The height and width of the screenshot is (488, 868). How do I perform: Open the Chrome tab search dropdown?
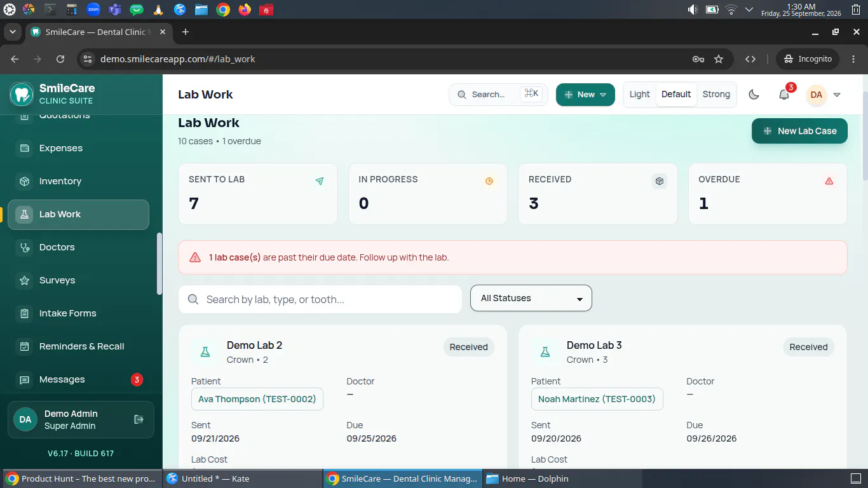[13, 32]
